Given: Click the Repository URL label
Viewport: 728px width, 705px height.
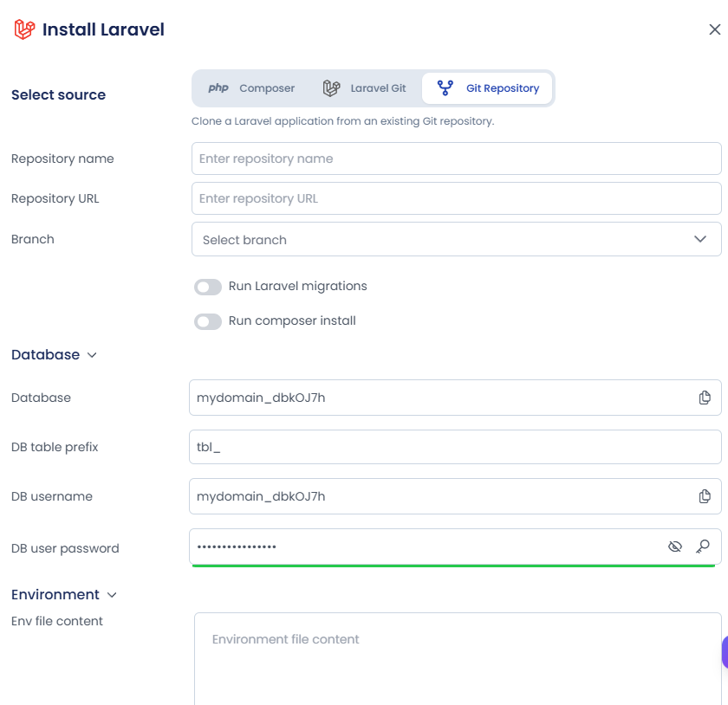Looking at the screenshot, I should click(55, 198).
